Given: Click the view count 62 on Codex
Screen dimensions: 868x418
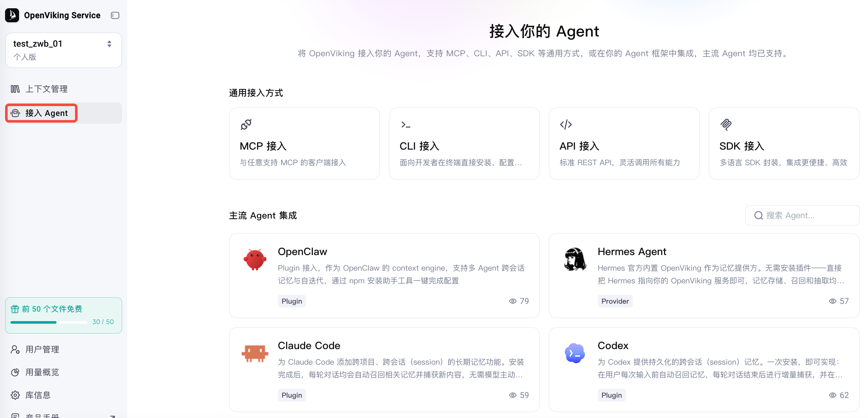Looking at the screenshot, I should 839,395.
